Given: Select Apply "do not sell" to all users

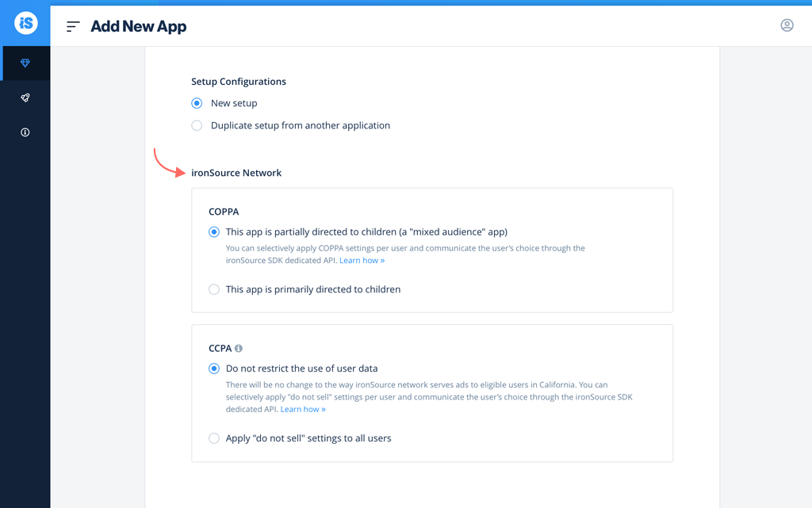Looking at the screenshot, I should 214,438.
